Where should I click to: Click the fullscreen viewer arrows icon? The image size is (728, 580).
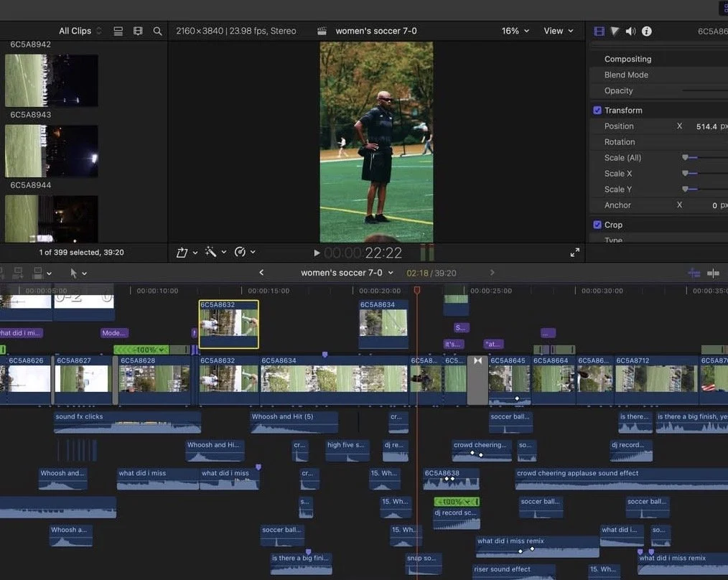point(575,252)
